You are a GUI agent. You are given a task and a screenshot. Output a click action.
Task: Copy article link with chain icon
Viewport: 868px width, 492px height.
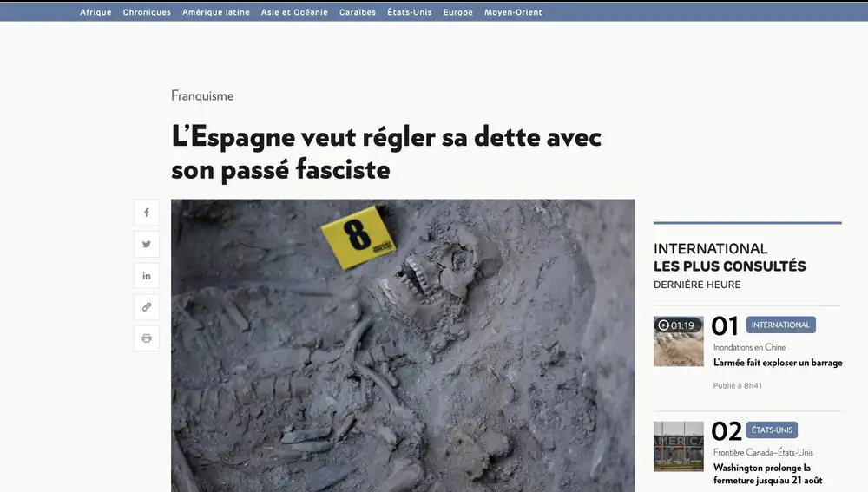coord(147,306)
